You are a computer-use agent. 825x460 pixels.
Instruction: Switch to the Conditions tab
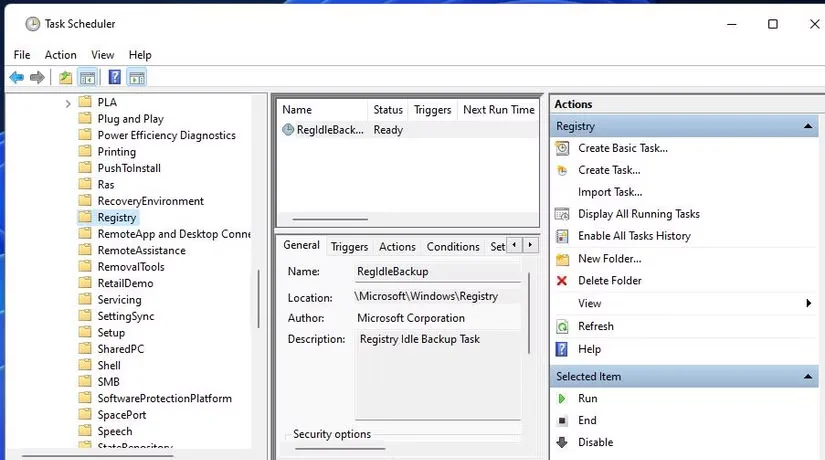tap(452, 247)
